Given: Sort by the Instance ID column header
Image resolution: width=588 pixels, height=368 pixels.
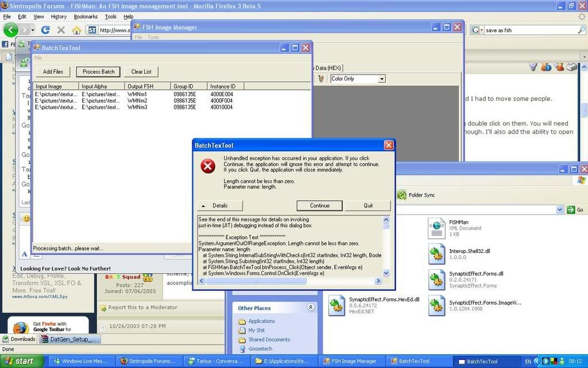Looking at the screenshot, I should 226,86.
